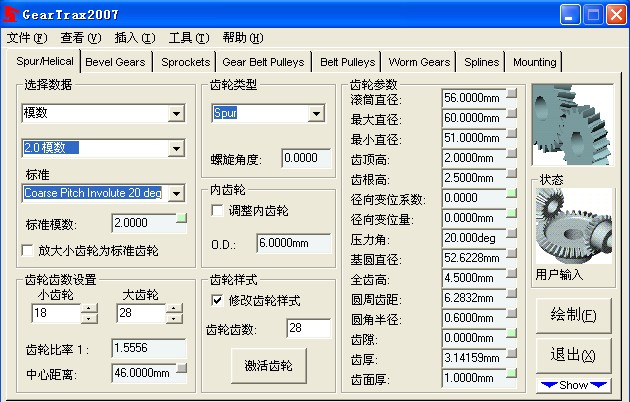Click the 螺旋角度 input field
The height and width of the screenshot is (402, 630).
(307, 158)
